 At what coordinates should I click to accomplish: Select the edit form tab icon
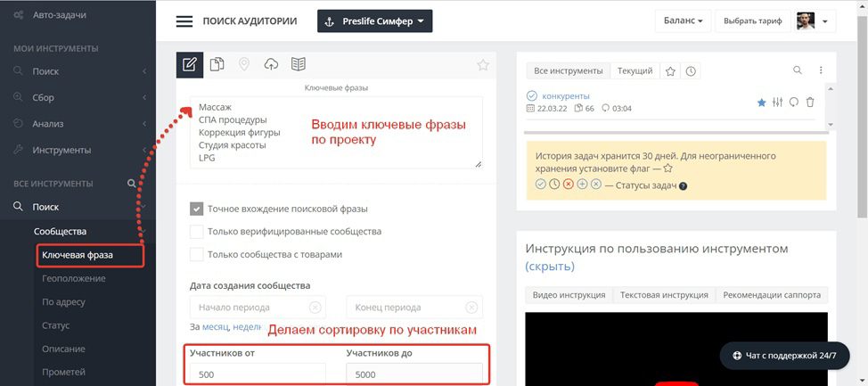click(x=189, y=65)
